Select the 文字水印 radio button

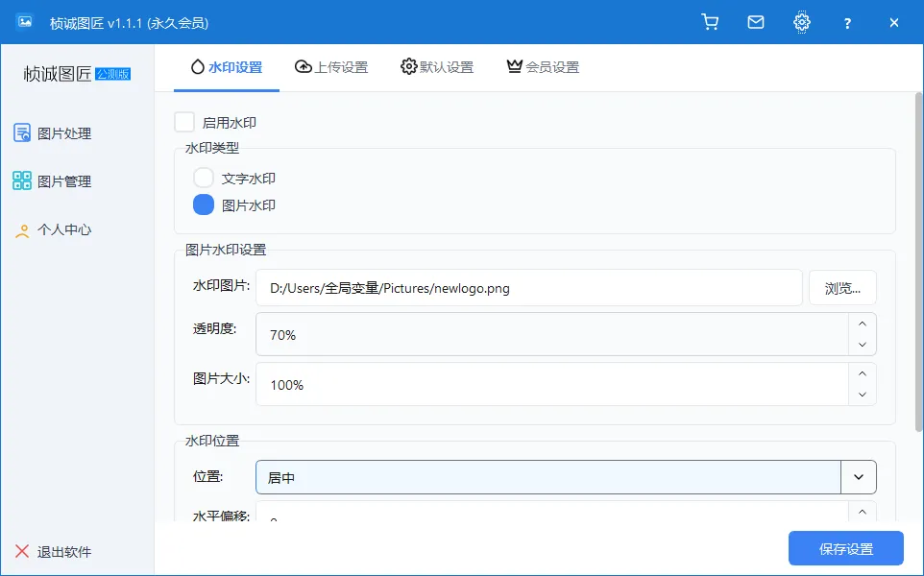203,177
